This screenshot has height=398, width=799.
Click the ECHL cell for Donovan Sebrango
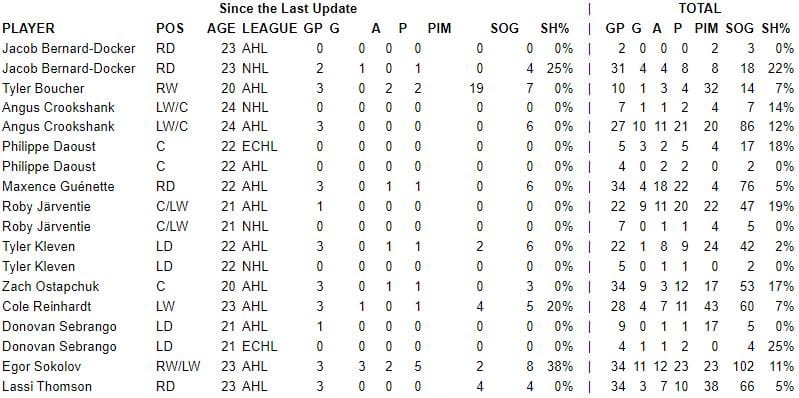(260, 347)
